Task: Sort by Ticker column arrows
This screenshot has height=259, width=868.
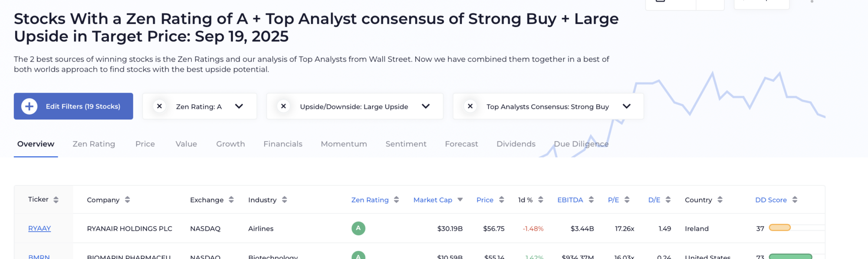Action: pyautogui.click(x=56, y=200)
